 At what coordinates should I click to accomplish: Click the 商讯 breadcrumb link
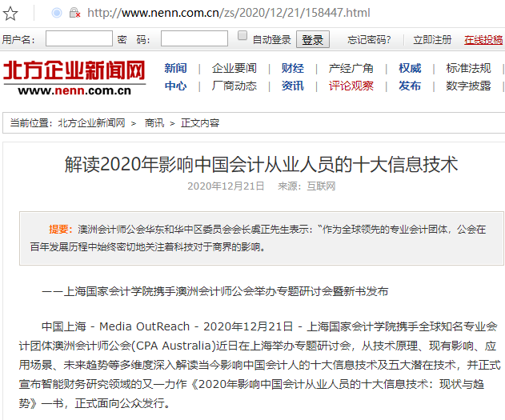coord(154,122)
